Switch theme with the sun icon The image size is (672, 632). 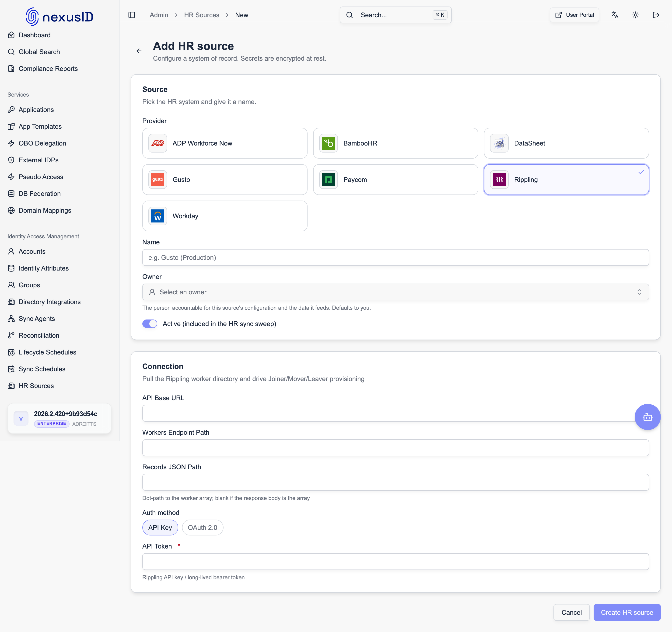click(x=636, y=15)
